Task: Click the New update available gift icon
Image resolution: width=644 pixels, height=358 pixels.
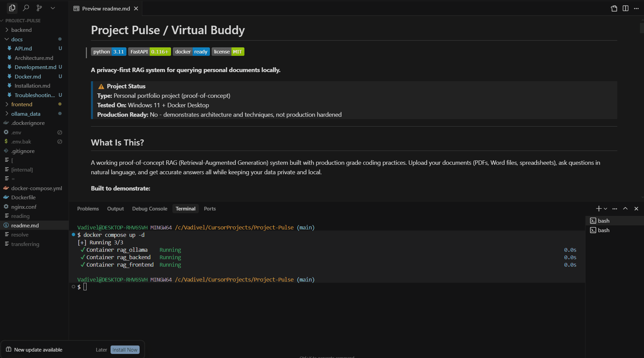Action: coord(9,349)
